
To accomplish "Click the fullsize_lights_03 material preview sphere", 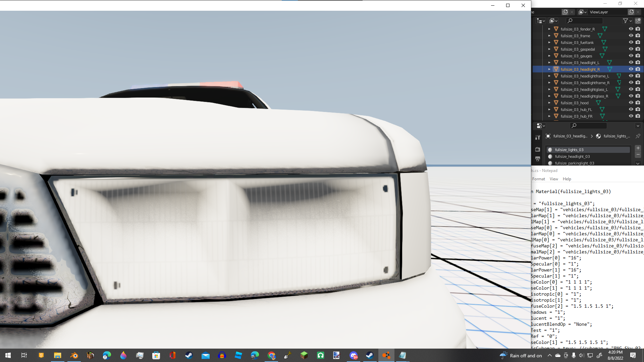I will (x=550, y=150).
